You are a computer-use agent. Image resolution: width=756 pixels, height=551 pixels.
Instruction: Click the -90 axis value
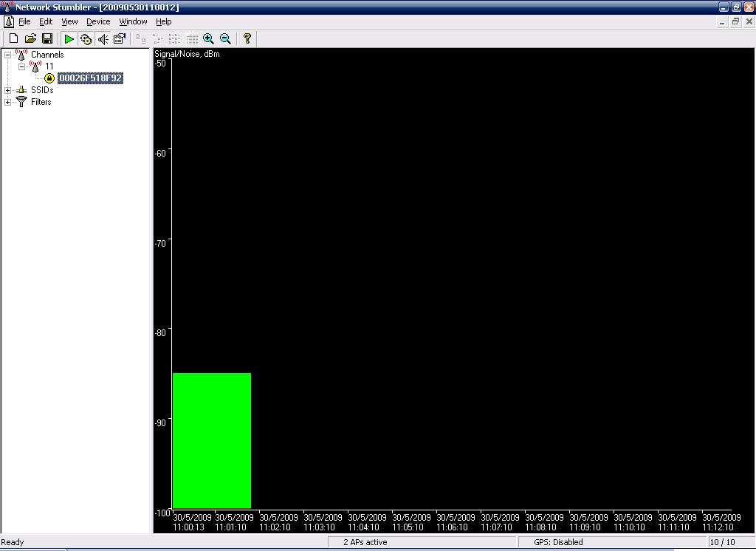click(160, 422)
